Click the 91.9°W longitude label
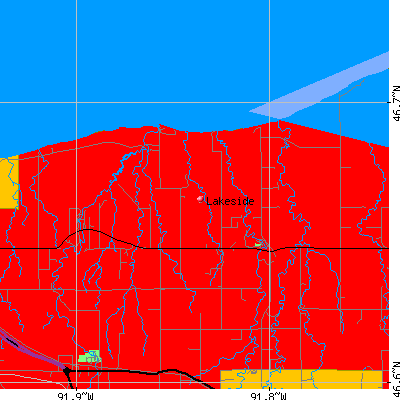400x400 pixels. pyautogui.click(x=76, y=396)
